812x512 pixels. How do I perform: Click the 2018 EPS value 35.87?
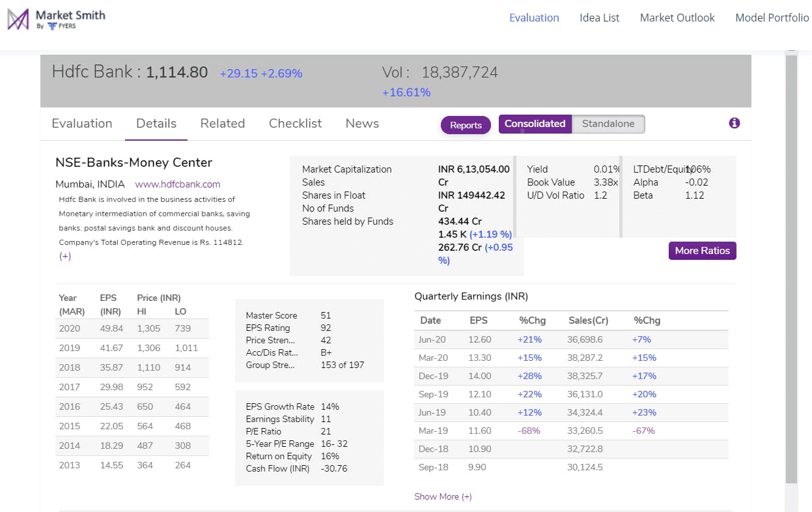point(111,367)
